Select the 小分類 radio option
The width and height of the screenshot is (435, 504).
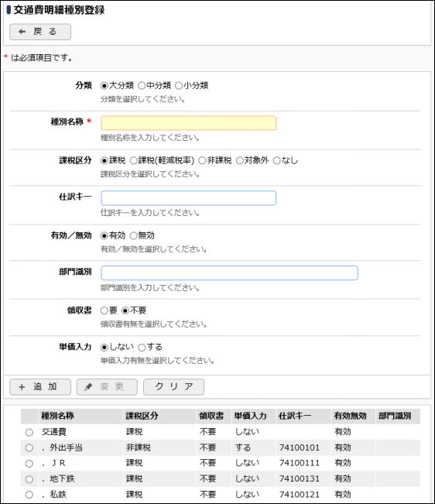(x=179, y=86)
